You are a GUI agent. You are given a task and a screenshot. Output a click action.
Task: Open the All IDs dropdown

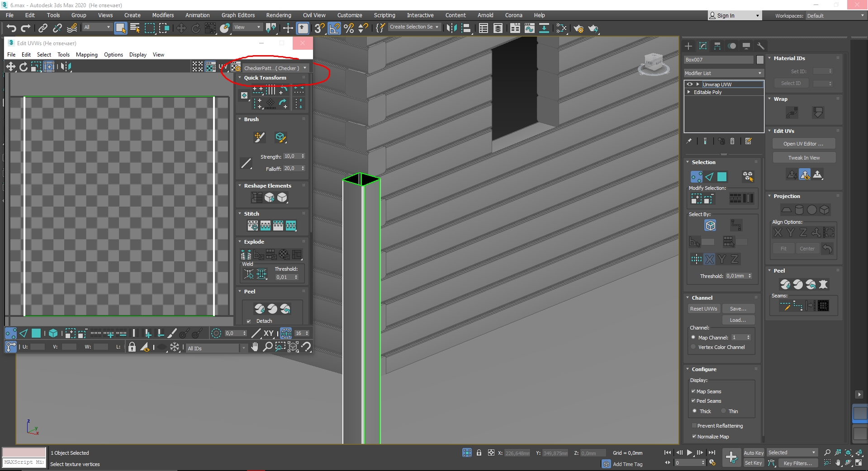(217, 348)
